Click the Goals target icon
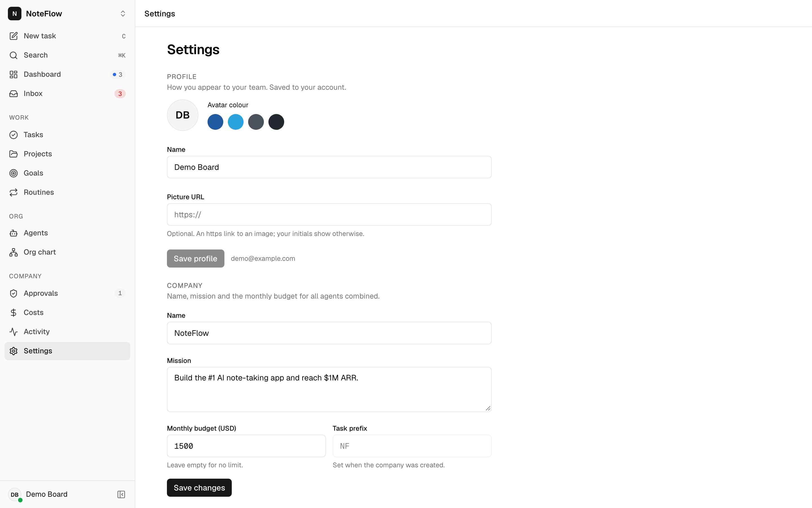This screenshot has width=812, height=508. coord(14,173)
